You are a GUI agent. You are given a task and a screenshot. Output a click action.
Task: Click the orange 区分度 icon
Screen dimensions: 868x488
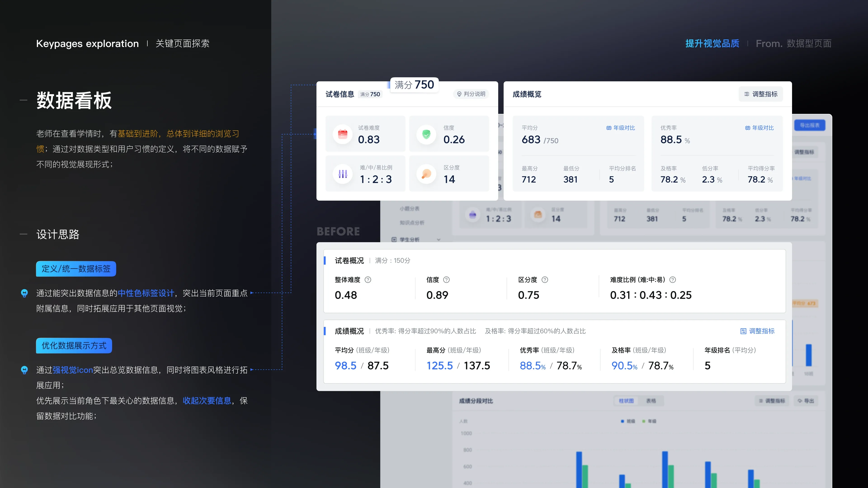[426, 174]
